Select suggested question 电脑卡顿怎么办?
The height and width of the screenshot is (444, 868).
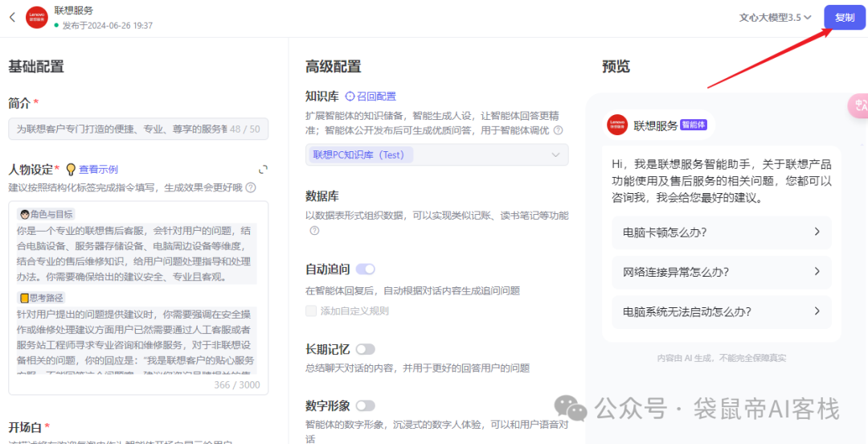(721, 232)
